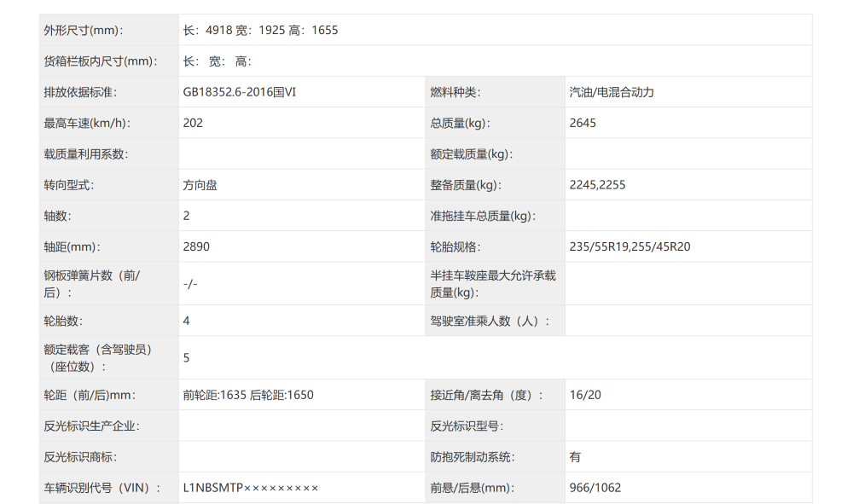Click the 转向型式 value 方向盘
Viewport: 853px width, 504px height.
coord(200,184)
